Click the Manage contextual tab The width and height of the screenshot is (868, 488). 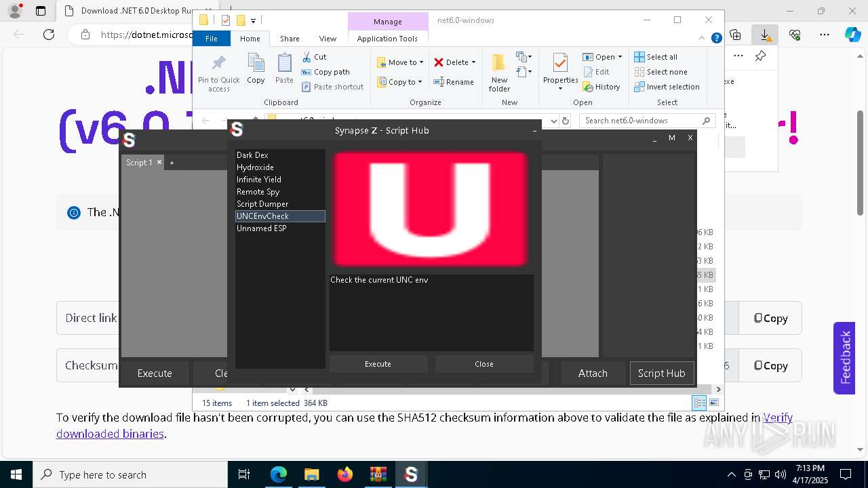[387, 22]
